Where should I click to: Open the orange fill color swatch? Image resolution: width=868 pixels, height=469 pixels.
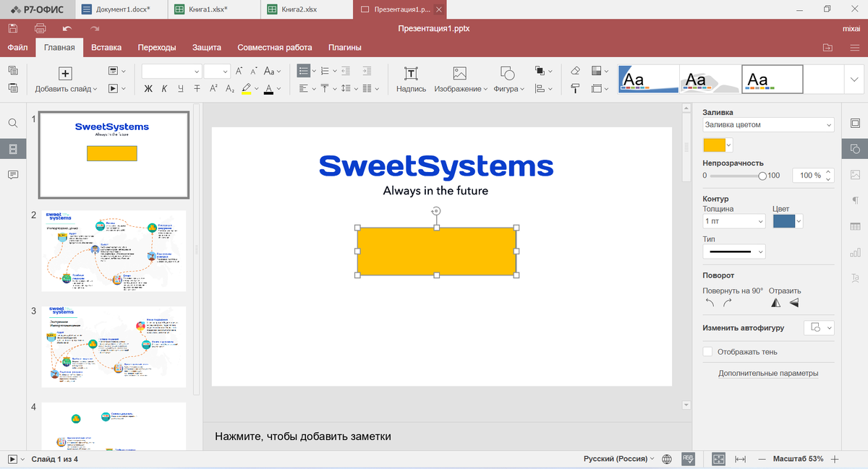[x=718, y=145]
